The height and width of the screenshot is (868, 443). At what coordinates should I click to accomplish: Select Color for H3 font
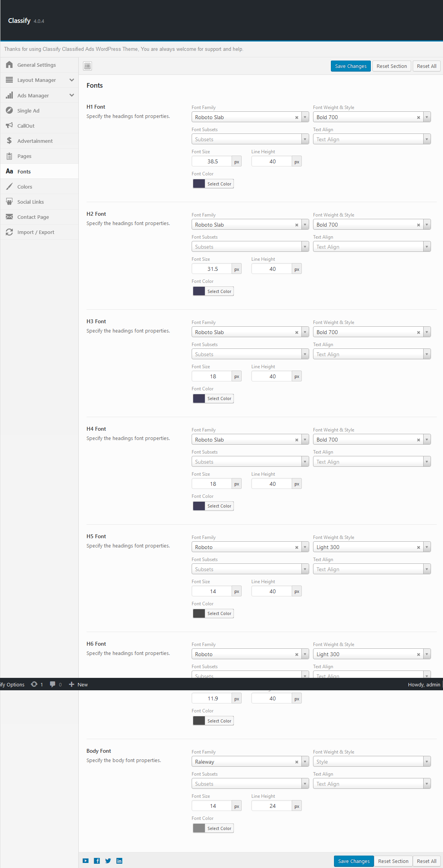point(213,398)
